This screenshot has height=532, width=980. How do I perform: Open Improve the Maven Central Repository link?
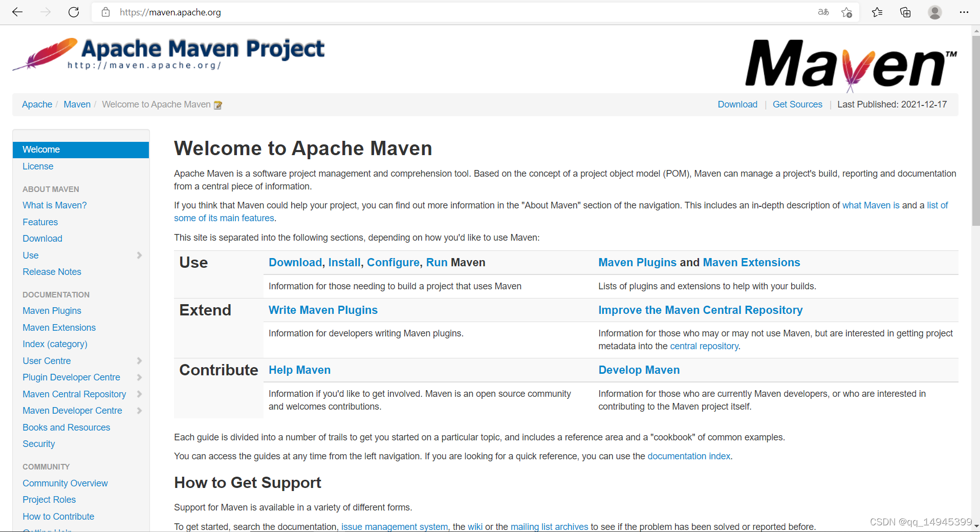coord(701,310)
